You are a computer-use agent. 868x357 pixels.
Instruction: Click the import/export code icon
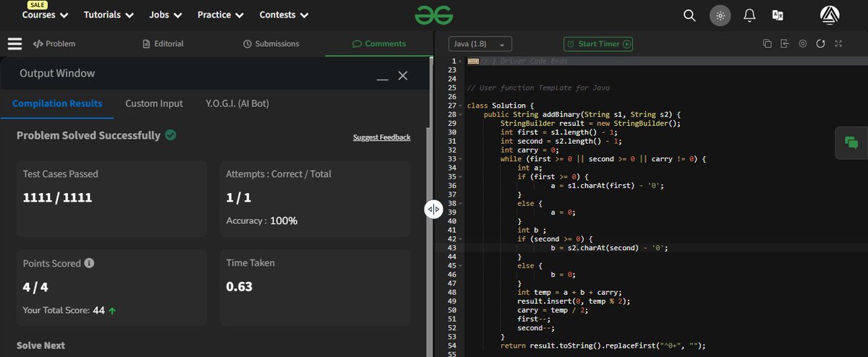(x=785, y=44)
